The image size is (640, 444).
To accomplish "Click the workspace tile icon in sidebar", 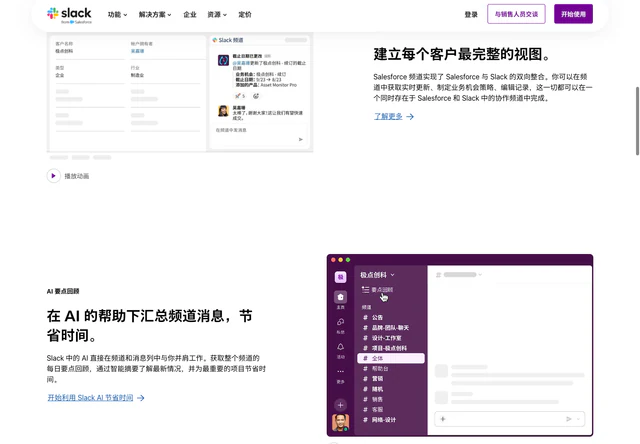I will tap(340, 277).
